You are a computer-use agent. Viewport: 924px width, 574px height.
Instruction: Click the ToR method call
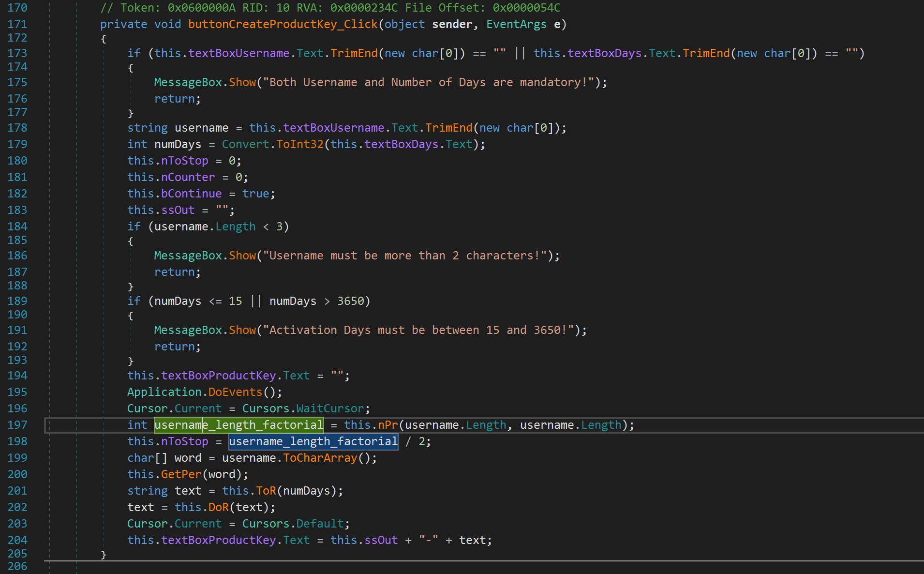point(266,491)
